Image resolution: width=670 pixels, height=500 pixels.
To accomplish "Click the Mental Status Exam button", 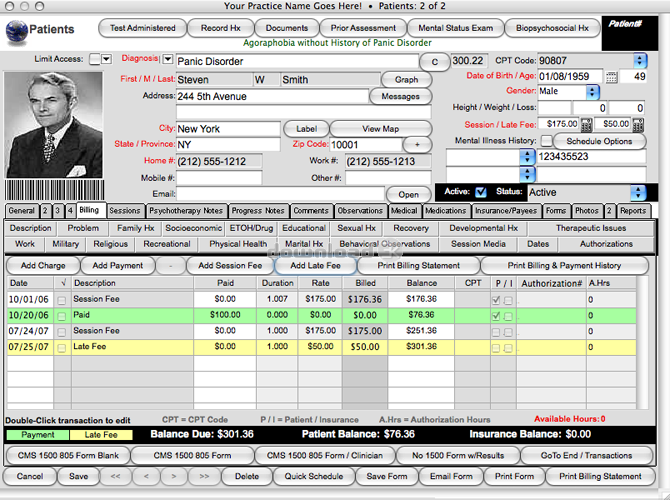I will click(455, 28).
